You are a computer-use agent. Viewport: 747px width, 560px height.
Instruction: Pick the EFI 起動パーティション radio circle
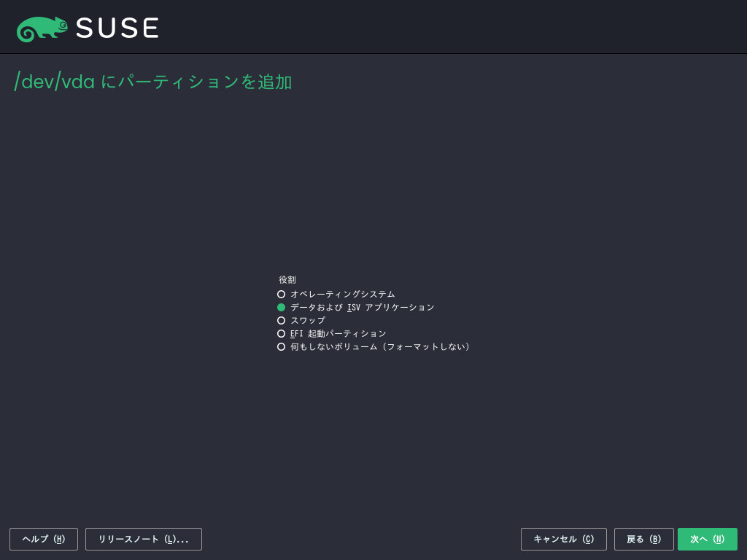point(281,334)
